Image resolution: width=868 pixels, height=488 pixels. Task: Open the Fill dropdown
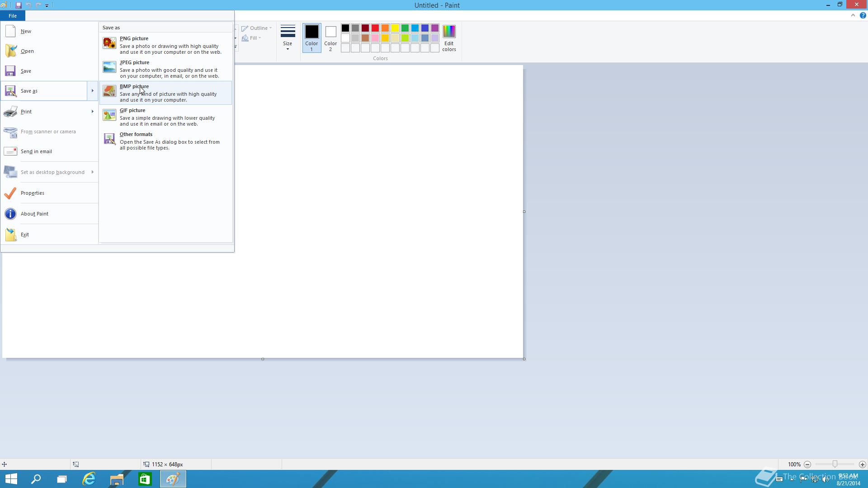[251, 38]
